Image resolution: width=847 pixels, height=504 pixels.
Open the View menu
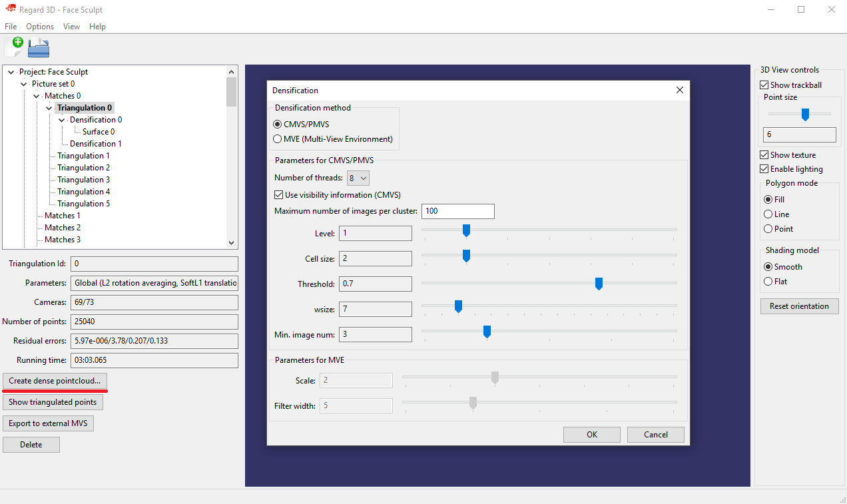point(71,27)
